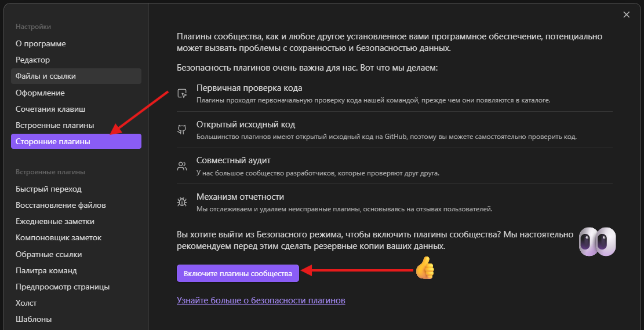Open the «Шаблоны» plugin settings

click(34, 319)
